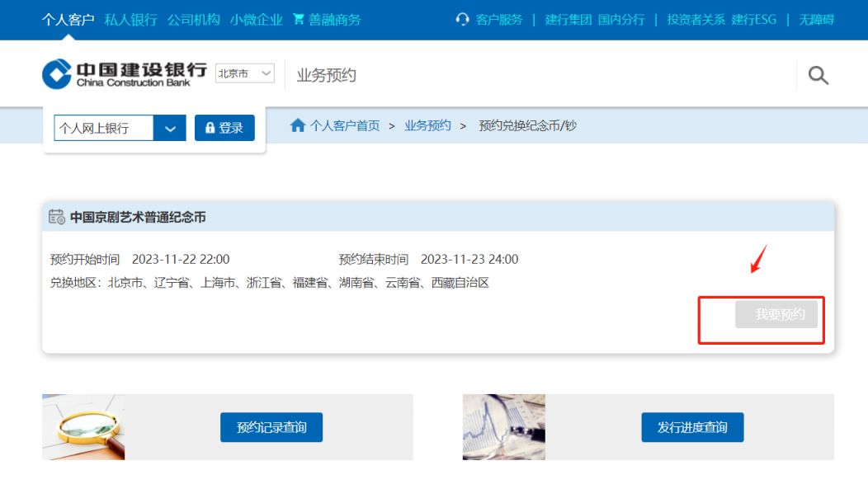Click the 我要预约 reservation button
Viewport: 868px width, 489px height.
(x=776, y=314)
